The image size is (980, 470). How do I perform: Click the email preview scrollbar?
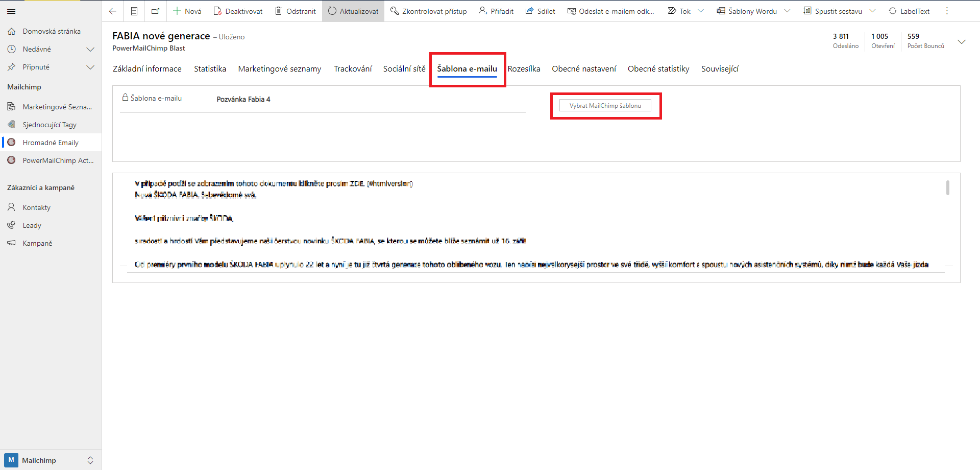(947, 188)
